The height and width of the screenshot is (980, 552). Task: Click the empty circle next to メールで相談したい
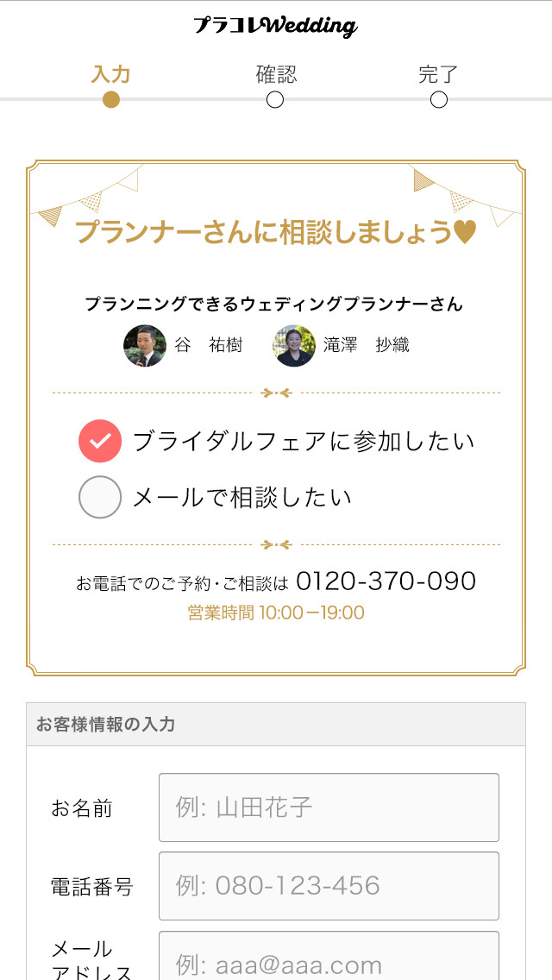(x=100, y=495)
